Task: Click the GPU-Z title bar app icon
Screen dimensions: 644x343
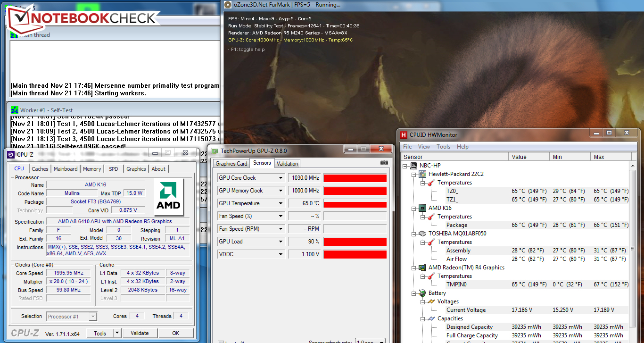Action: (x=215, y=151)
